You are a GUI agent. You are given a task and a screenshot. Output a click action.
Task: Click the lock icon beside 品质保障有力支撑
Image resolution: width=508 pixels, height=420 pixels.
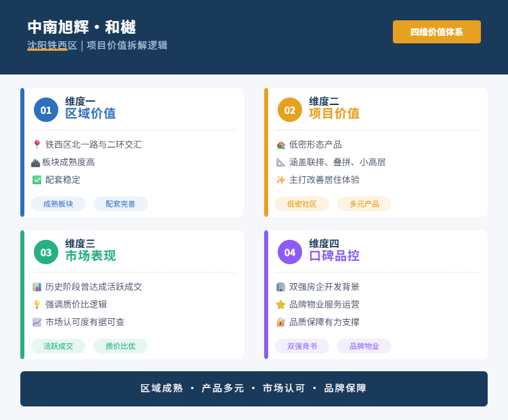point(281,322)
